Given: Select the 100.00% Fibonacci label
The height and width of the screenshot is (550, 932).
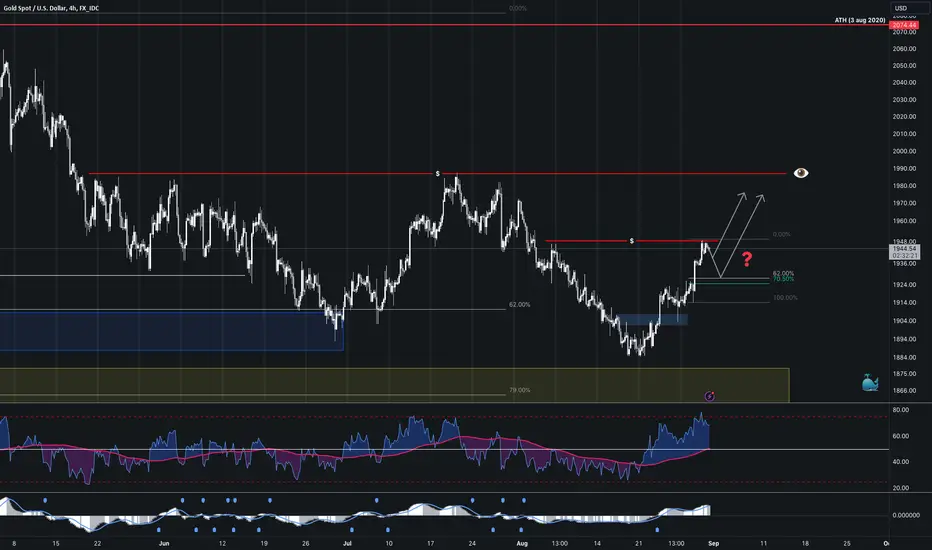Looking at the screenshot, I should pos(785,297).
